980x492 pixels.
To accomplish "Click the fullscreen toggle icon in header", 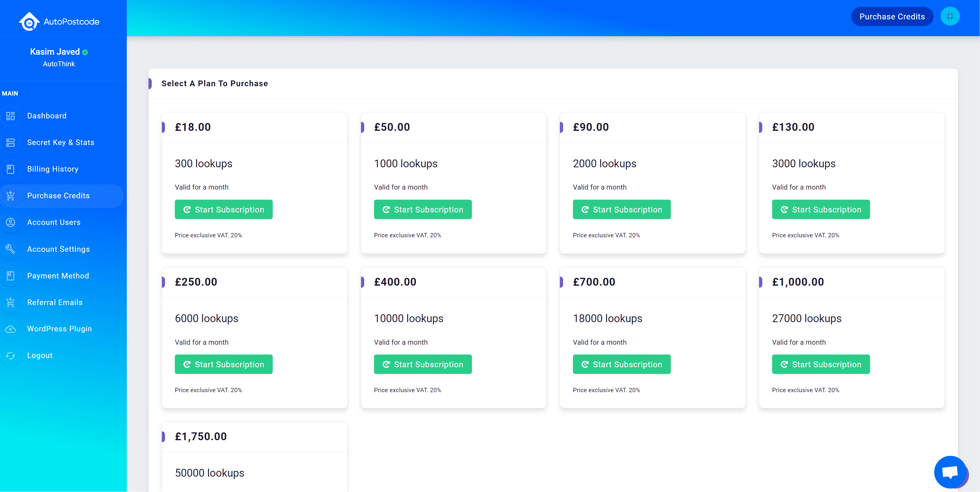I will tap(950, 16).
